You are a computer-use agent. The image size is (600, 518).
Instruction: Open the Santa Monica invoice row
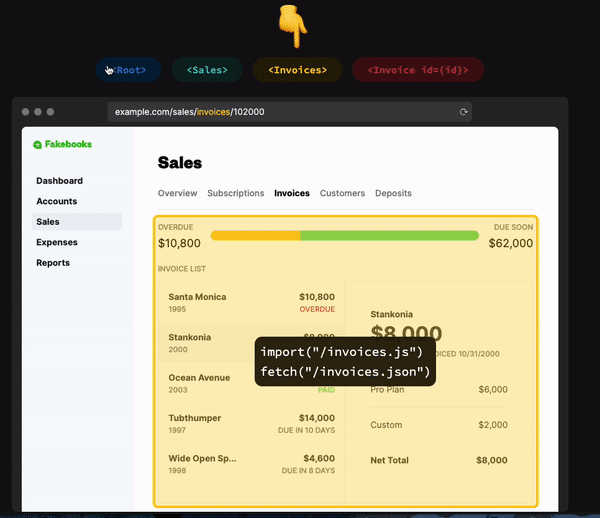point(251,303)
